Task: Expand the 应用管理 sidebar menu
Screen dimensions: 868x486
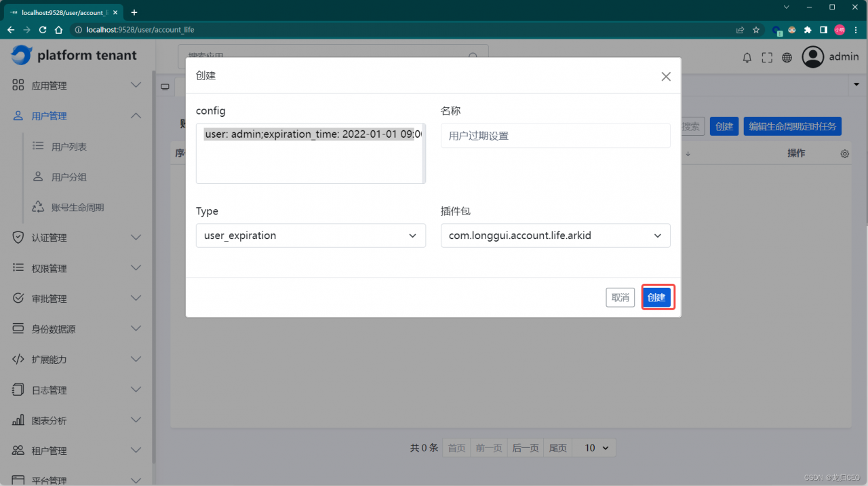Action: (77, 86)
